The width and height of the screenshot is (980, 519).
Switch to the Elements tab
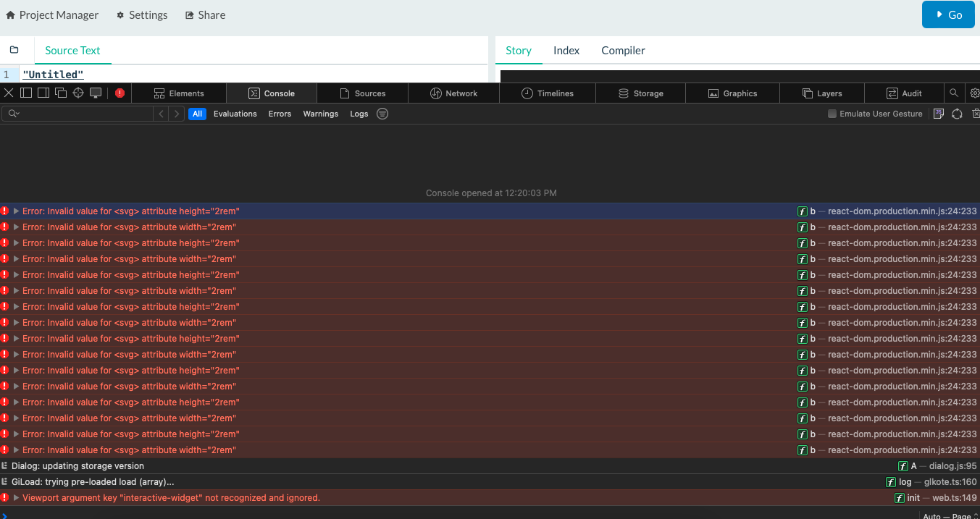coord(179,93)
